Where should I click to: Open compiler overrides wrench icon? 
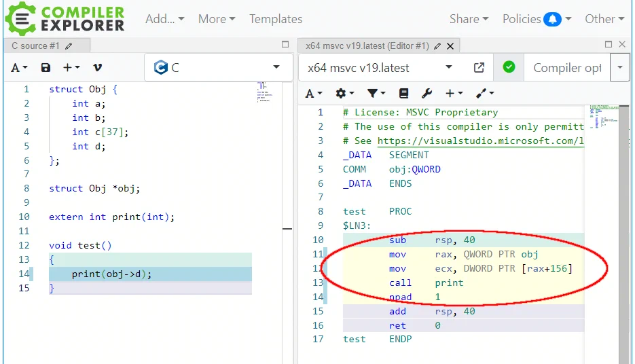[x=427, y=94]
